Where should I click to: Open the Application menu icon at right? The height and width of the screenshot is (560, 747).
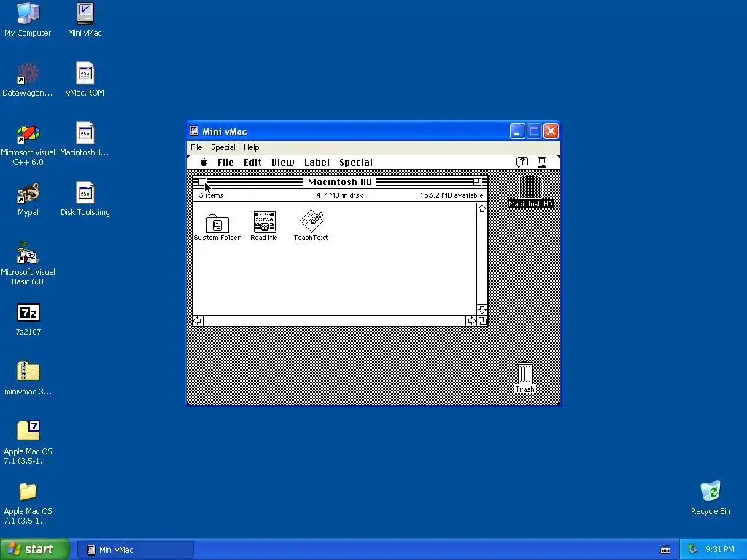[542, 162]
